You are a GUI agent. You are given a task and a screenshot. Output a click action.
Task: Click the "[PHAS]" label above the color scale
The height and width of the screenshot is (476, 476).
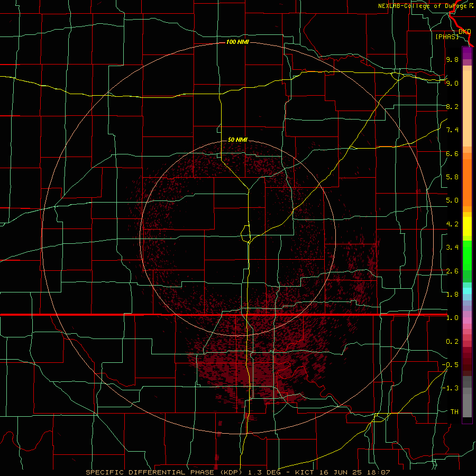pos(447,37)
